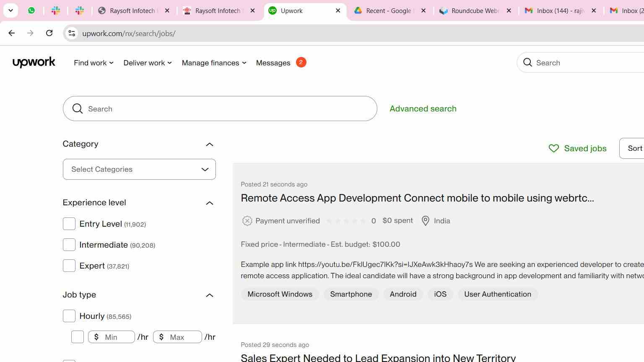644x362 pixels.
Task: Click the Android skill tag
Action: pyautogui.click(x=403, y=294)
